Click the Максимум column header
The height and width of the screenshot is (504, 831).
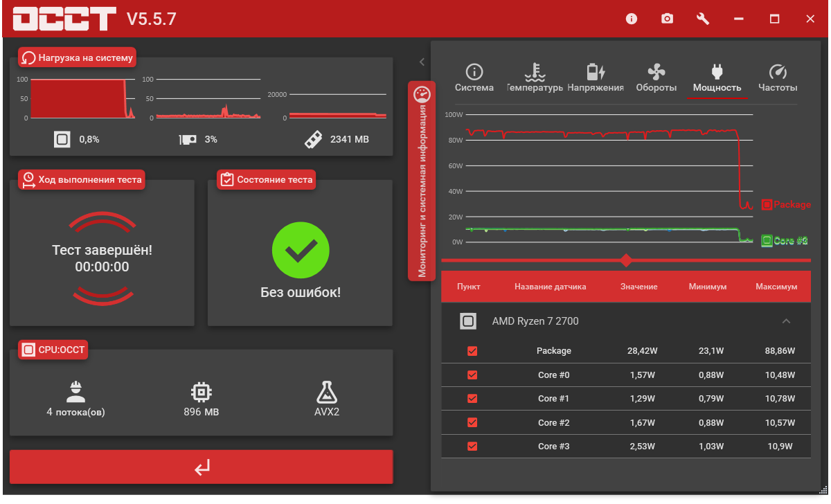[x=776, y=287]
